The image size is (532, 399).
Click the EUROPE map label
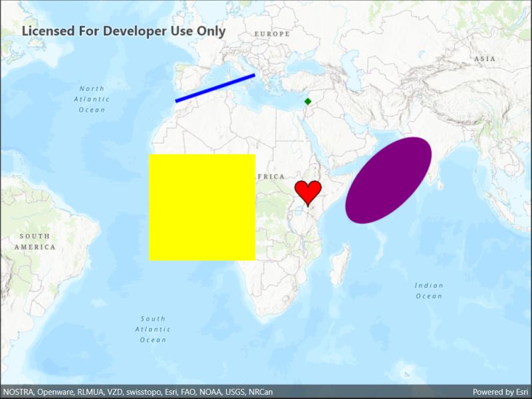coord(273,34)
